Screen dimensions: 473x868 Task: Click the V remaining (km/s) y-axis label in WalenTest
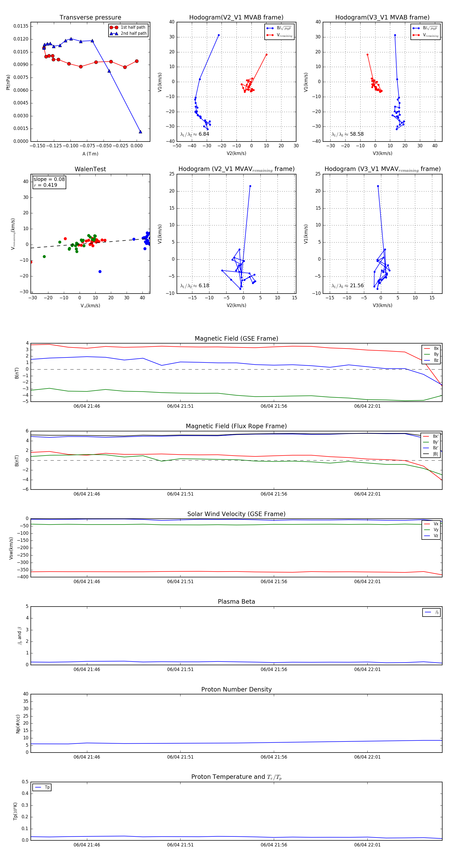(13, 234)
